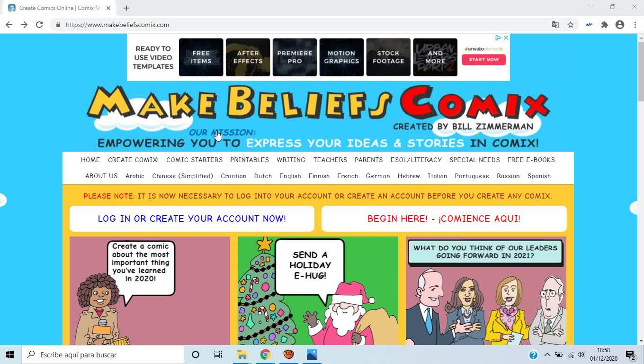This screenshot has width=644, height=364.
Task: Close the ad with the X icon
Action: 506,37
